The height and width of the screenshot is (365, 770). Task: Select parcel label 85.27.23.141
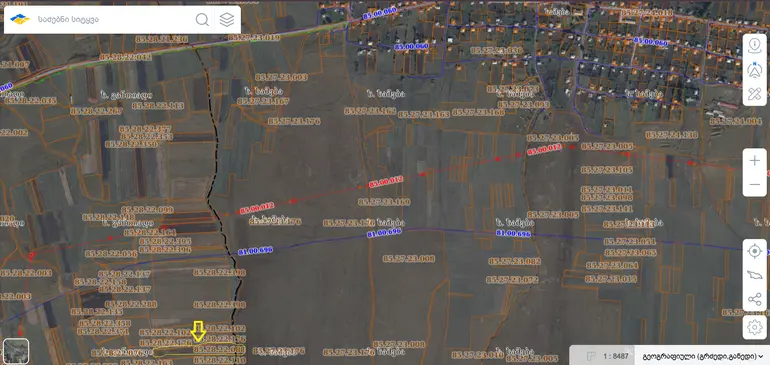(x=607, y=209)
